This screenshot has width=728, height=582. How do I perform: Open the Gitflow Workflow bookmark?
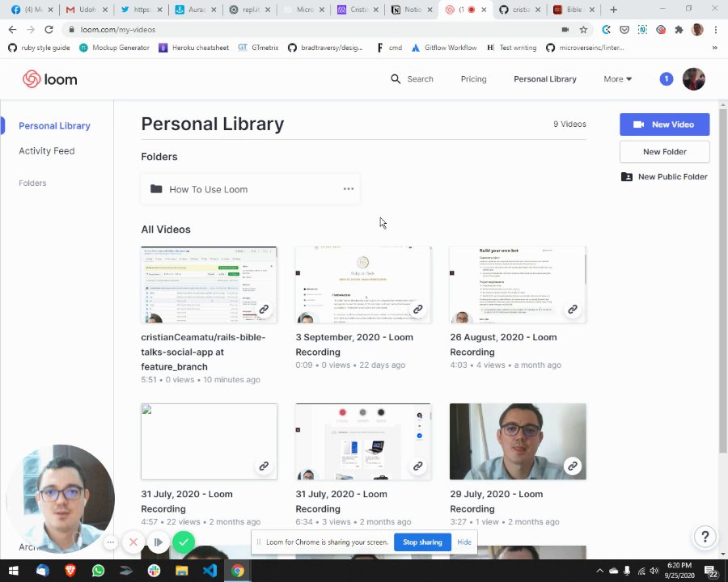point(444,48)
